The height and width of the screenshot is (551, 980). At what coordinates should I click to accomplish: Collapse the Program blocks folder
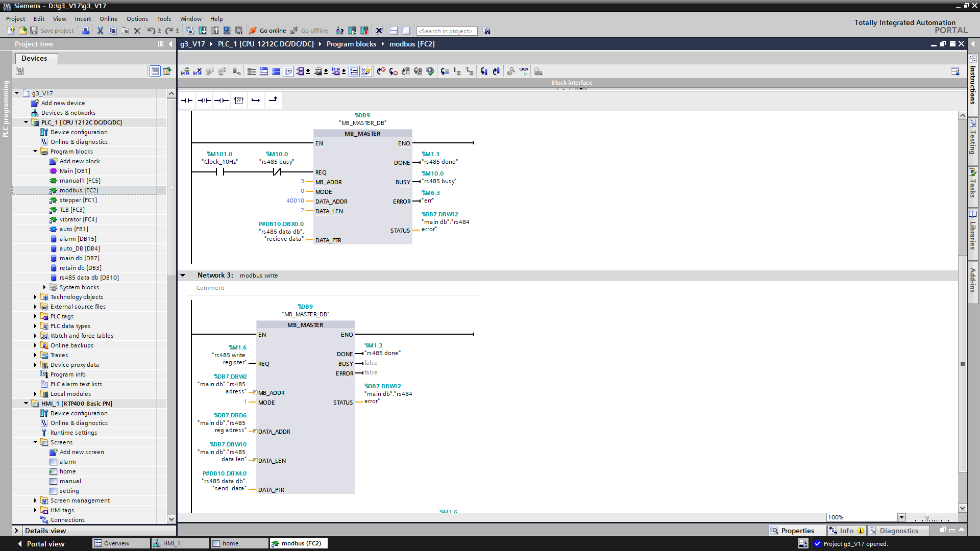click(x=35, y=152)
